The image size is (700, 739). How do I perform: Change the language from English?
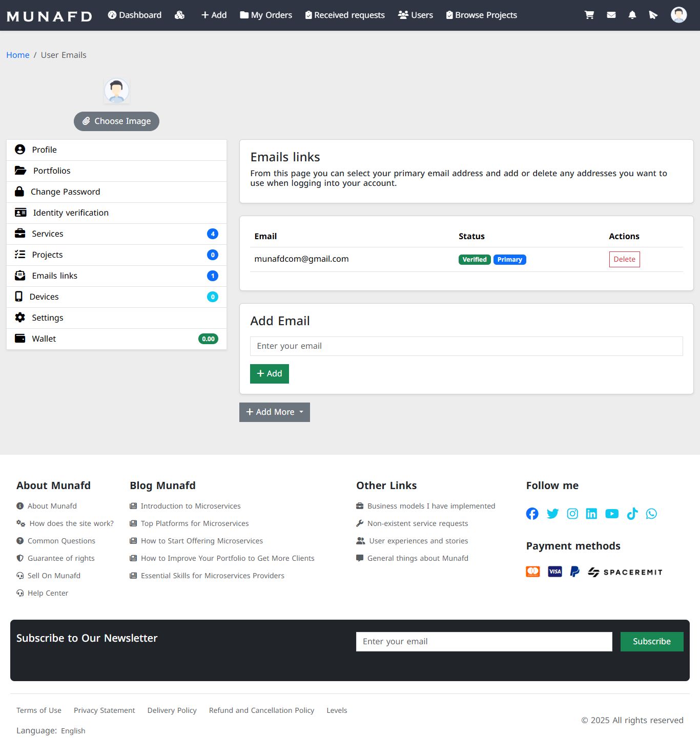[x=73, y=731]
